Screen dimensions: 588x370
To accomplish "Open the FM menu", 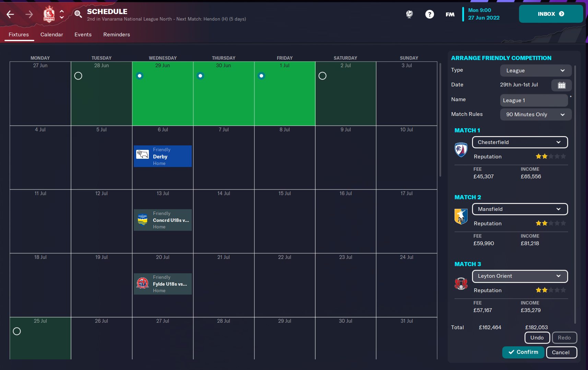I will (450, 14).
